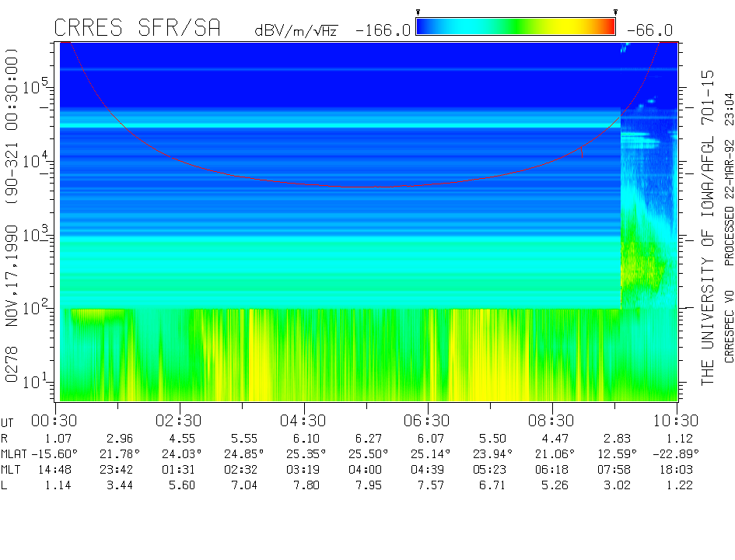Click the left triangle marker above color bar
This screenshot has height=560, width=735.
[x=418, y=12]
